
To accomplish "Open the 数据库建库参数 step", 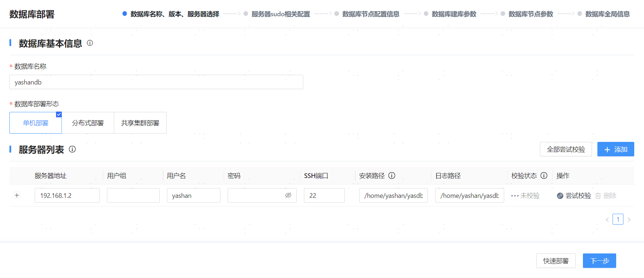I will [454, 14].
